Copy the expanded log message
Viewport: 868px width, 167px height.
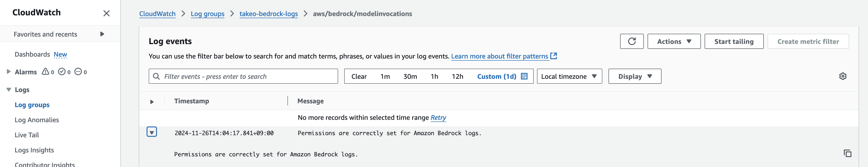coord(847,153)
